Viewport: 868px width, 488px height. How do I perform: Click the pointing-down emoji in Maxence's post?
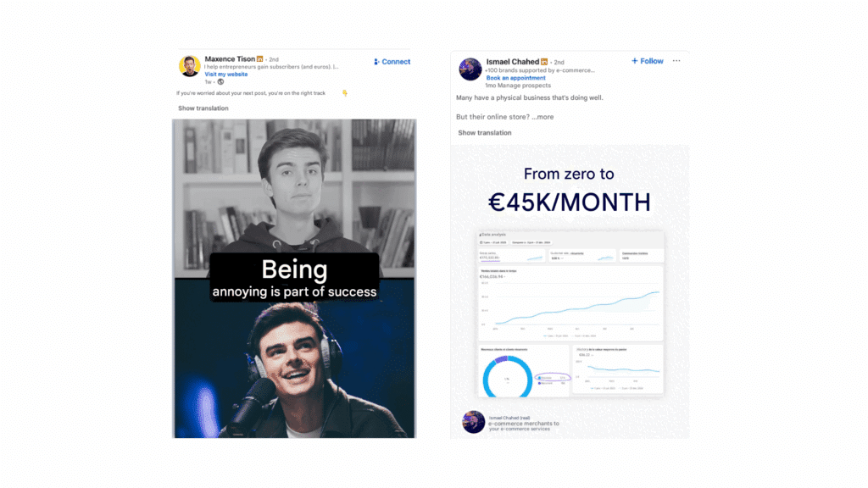(344, 93)
